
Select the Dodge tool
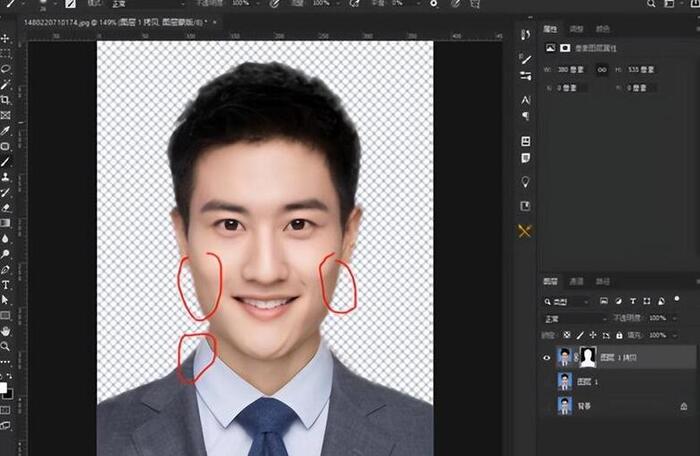click(5, 254)
